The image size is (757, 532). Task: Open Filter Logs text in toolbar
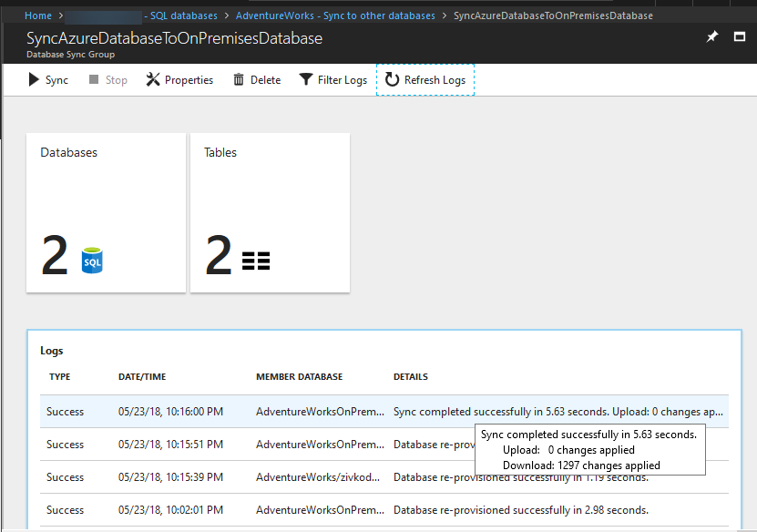tap(343, 80)
